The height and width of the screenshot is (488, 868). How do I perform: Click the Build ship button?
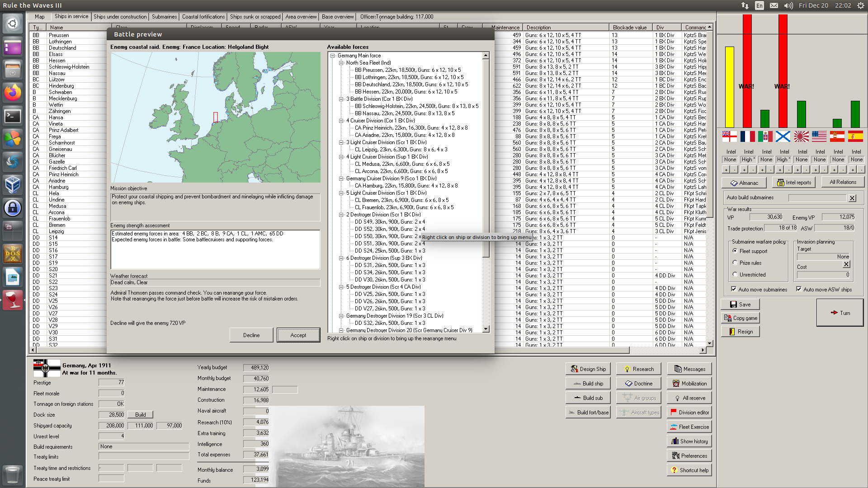588,383
